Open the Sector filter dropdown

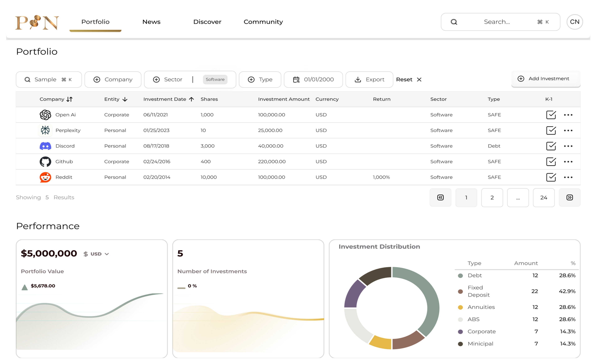click(190, 80)
